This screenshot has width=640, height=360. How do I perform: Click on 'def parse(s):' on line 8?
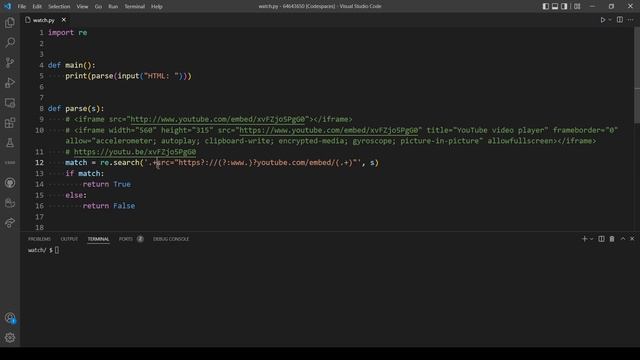pyautogui.click(x=76, y=109)
